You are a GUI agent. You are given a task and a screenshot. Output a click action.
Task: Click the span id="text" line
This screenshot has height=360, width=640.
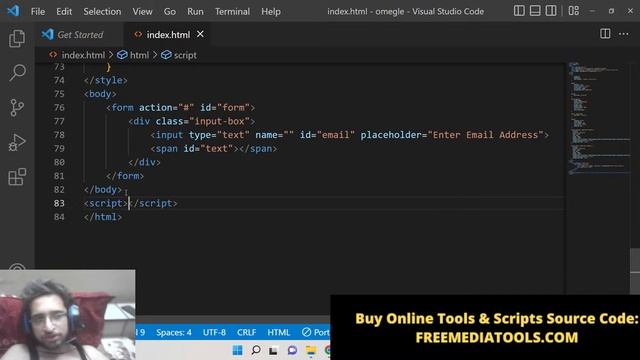(x=213, y=149)
